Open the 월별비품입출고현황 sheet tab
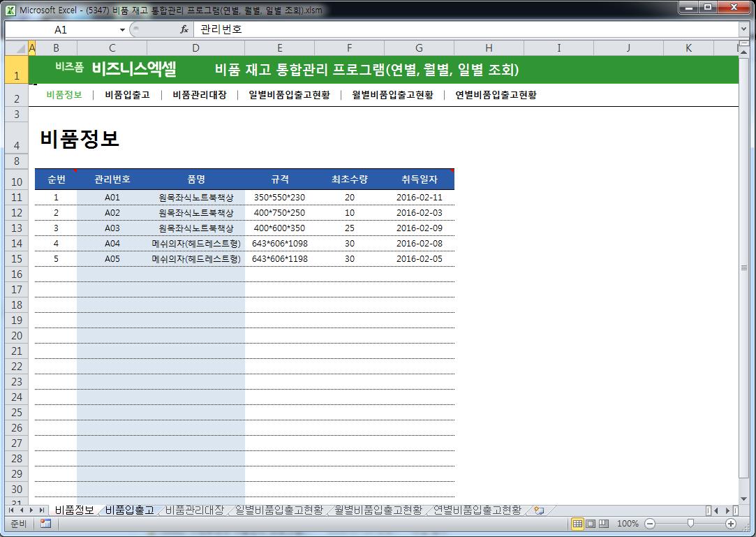The height and width of the screenshot is (537, 756). click(x=378, y=510)
